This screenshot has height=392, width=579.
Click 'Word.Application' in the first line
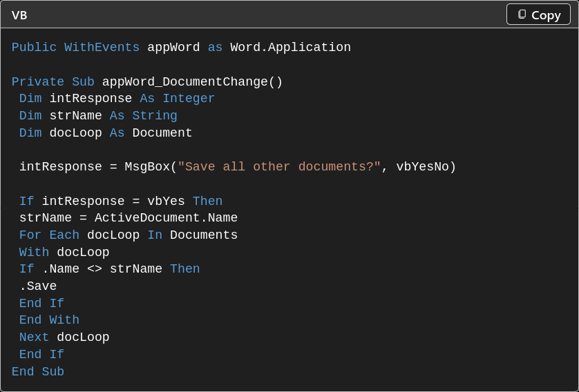pos(290,48)
